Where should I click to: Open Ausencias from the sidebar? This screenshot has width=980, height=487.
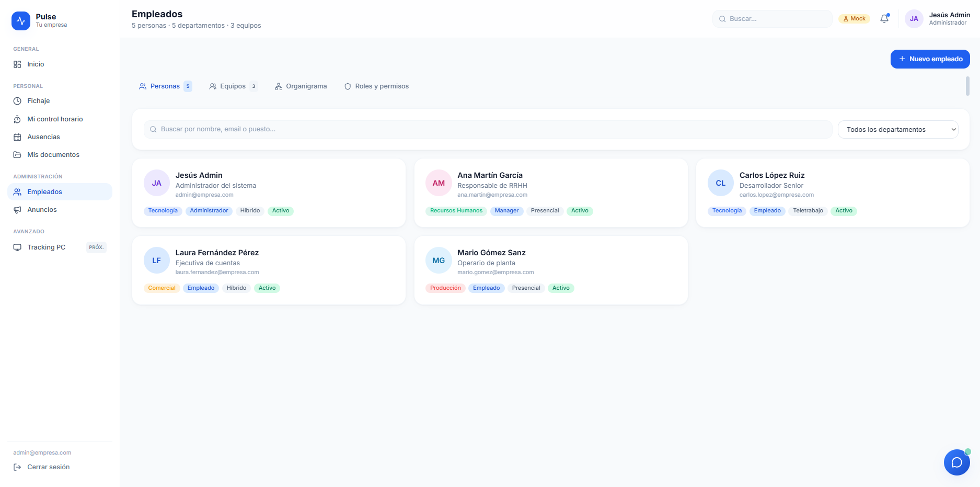click(x=60, y=137)
